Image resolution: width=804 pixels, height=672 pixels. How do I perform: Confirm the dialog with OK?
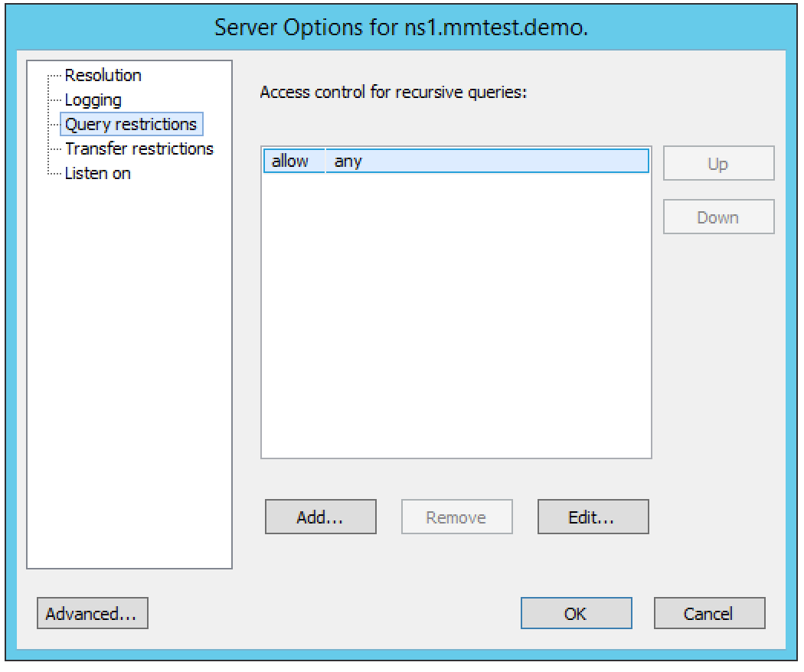[576, 613]
